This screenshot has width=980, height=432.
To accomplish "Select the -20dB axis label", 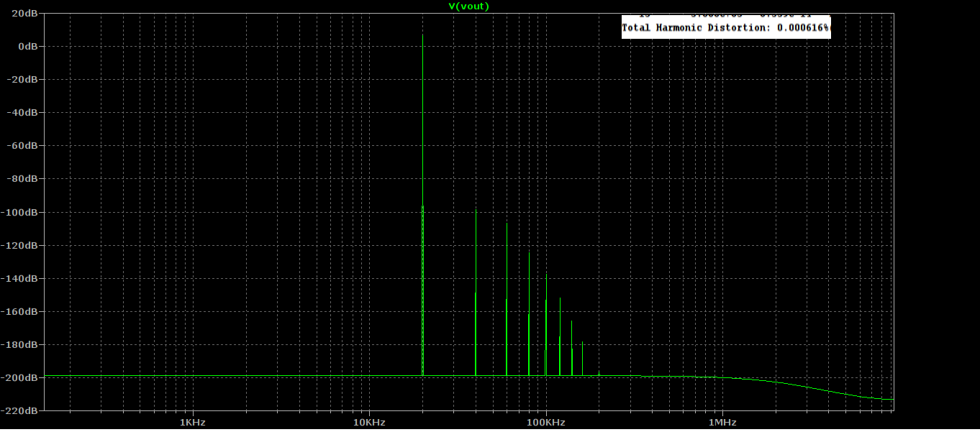I will click(x=24, y=79).
